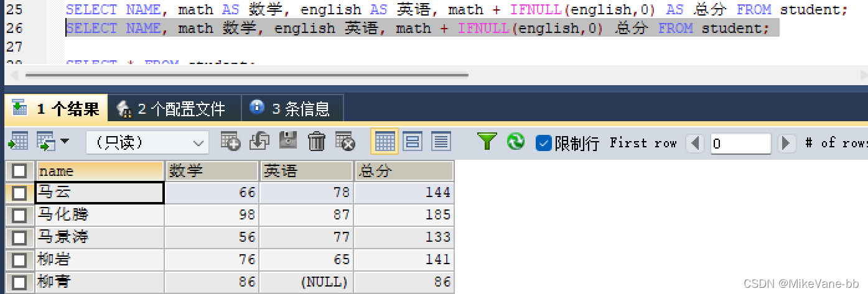
Task: Select the 3 条信息 tab
Action: click(292, 109)
